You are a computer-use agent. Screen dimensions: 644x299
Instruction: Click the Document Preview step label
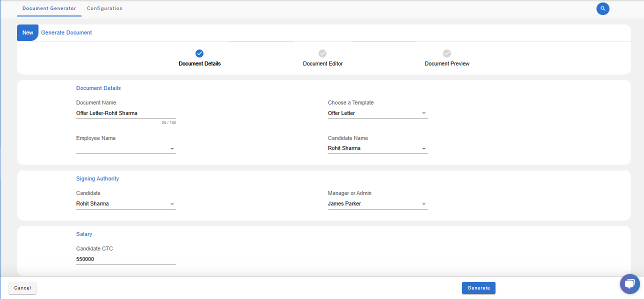tap(447, 64)
